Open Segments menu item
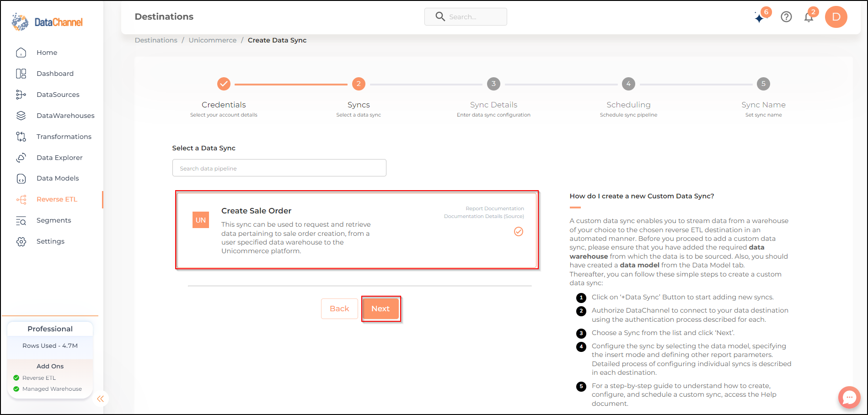868x415 pixels. tap(54, 220)
